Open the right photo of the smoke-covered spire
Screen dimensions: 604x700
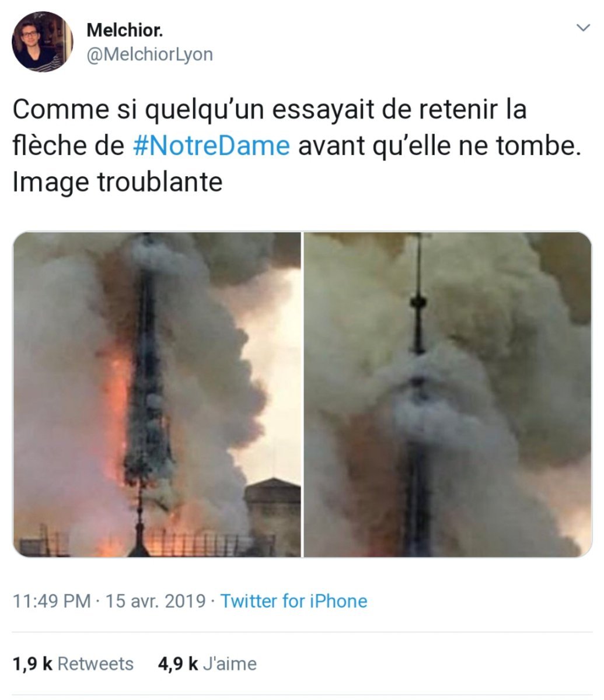tap(448, 394)
